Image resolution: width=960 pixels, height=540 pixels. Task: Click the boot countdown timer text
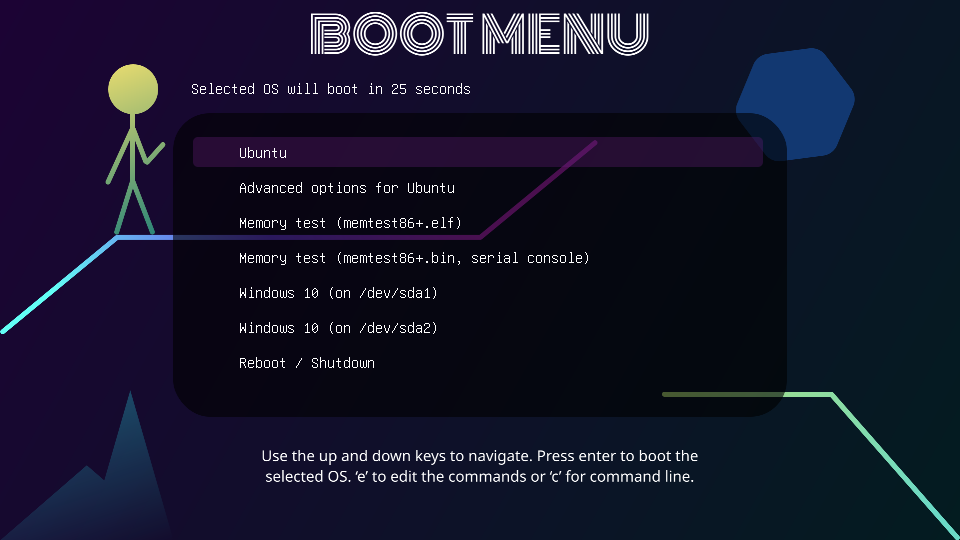[331, 89]
